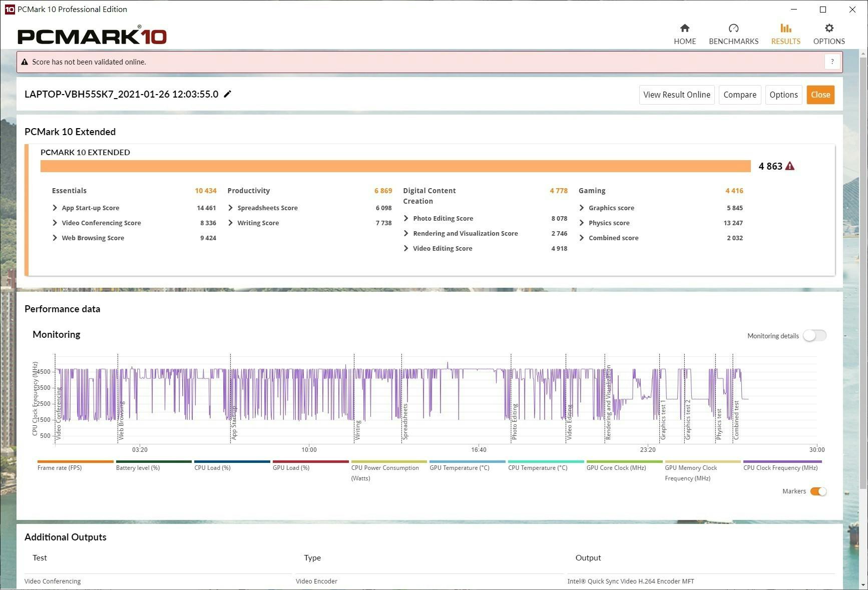The image size is (868, 590).
Task: Click the PCMark 10 logo
Action: point(92,36)
